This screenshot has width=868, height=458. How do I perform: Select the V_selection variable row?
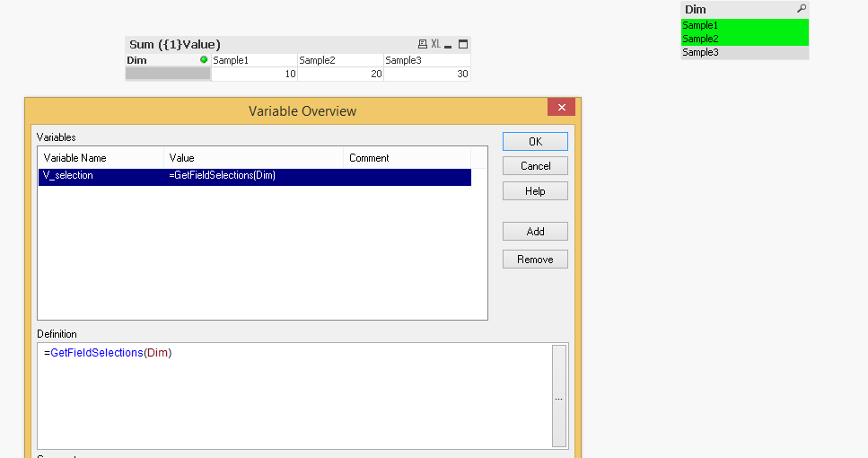(255, 177)
